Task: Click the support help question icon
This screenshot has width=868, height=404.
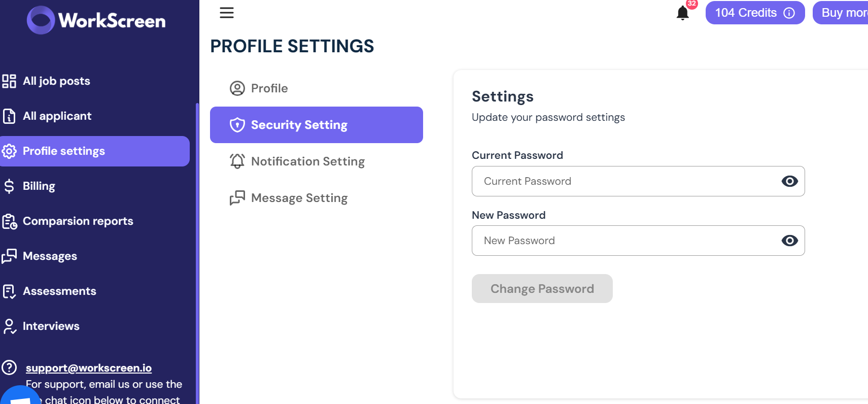Action: (x=9, y=367)
